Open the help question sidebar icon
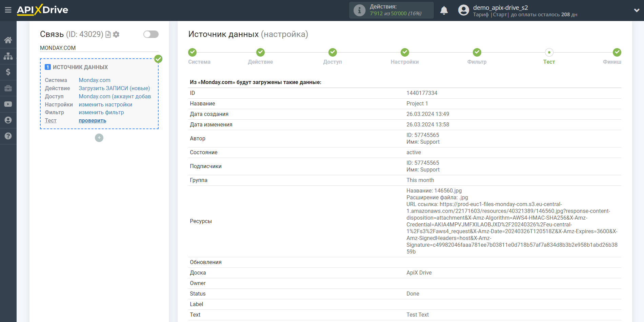Screen dimensions: 644x322 click(x=8, y=136)
